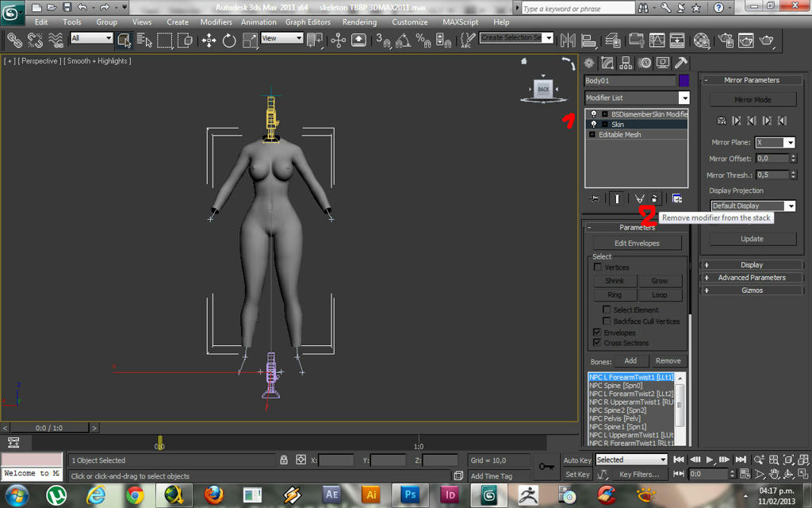The image size is (812, 508).
Task: Uncheck the Envelopes checkbox
Action: coord(597,333)
